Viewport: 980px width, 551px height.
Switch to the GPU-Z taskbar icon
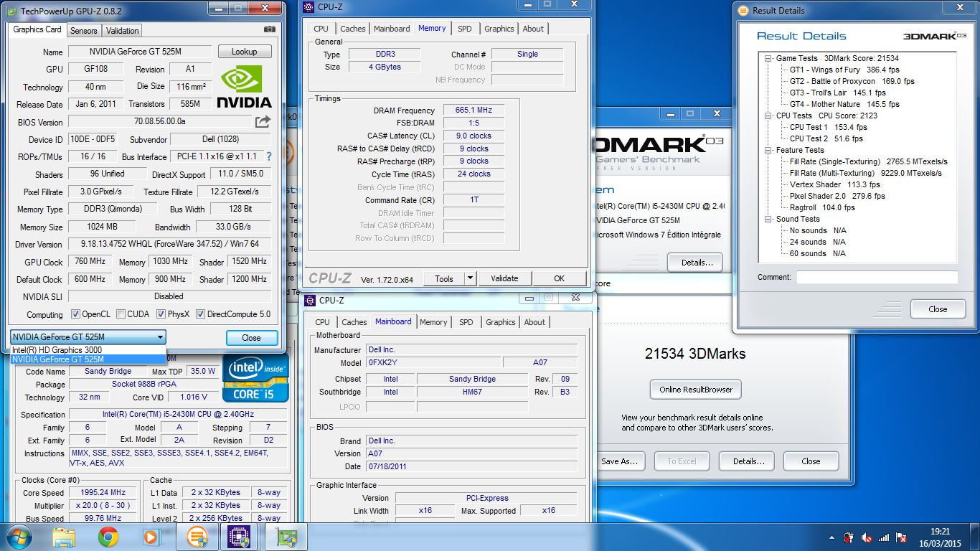[286, 537]
